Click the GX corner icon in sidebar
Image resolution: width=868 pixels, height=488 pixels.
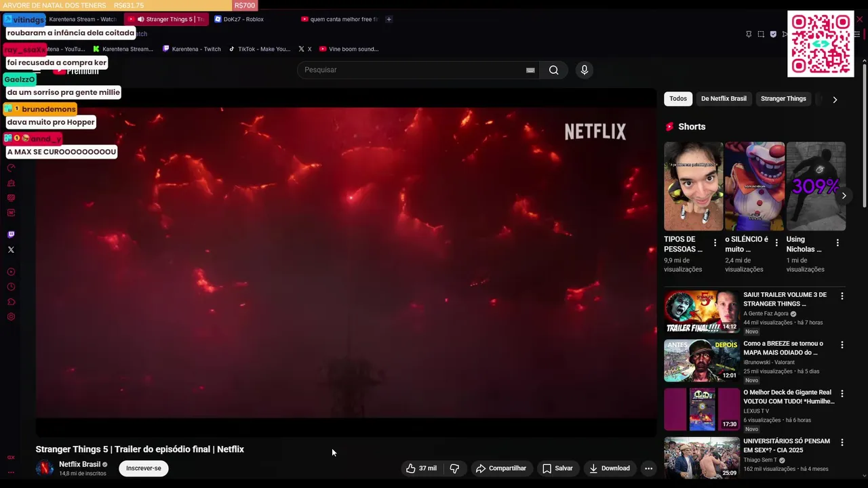[11, 457]
